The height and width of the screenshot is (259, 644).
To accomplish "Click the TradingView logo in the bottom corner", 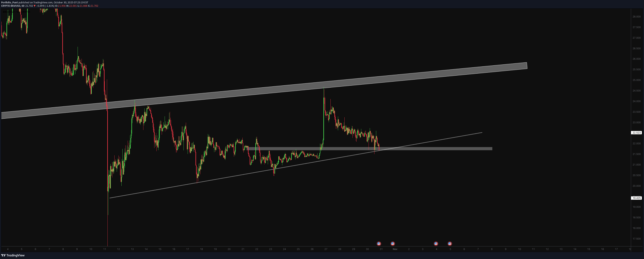I will tap(13, 255).
